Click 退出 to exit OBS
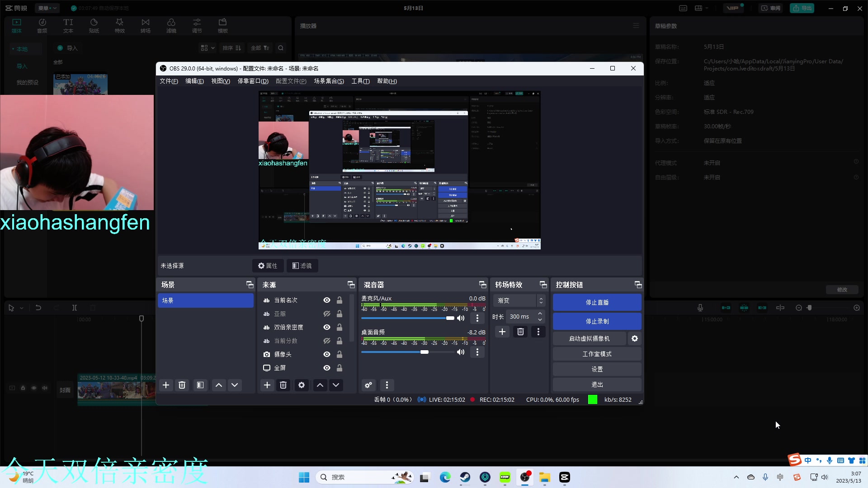Screen dimensions: 868x488 (597, 385)
